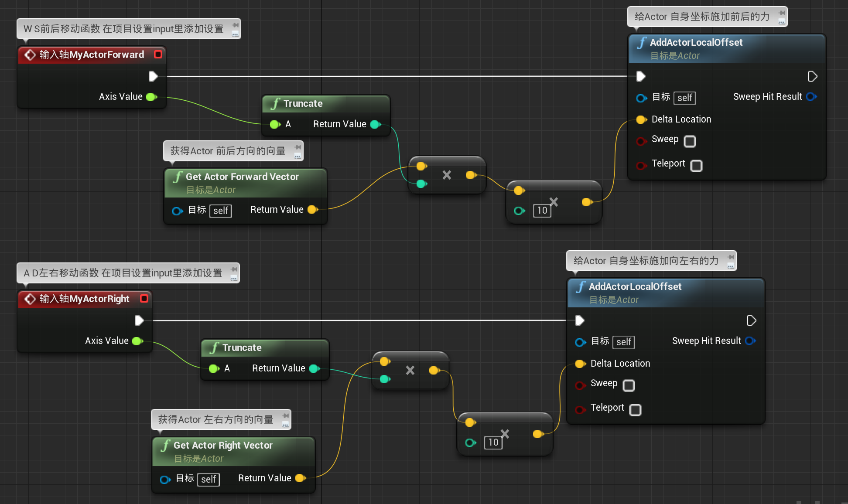Click the MyActorForward event execution output pin

pyautogui.click(x=153, y=76)
